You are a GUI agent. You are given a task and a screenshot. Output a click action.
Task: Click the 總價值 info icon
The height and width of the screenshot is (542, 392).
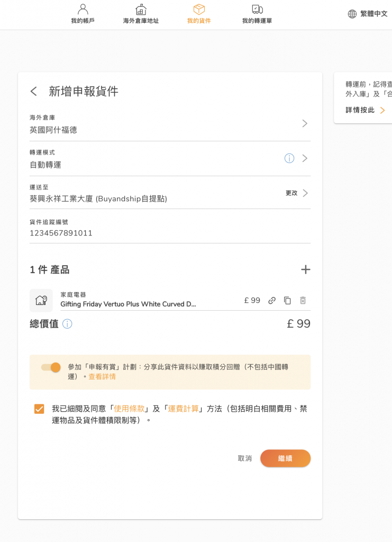pos(67,324)
